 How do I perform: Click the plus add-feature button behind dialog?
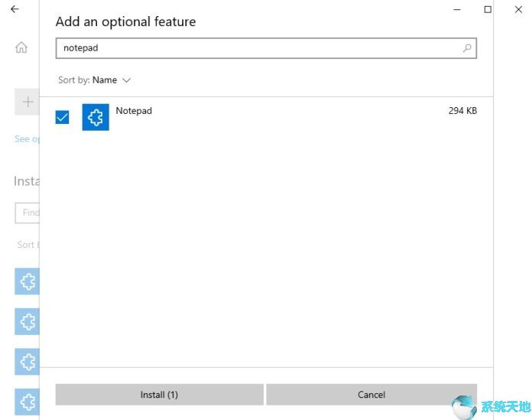coord(28,102)
